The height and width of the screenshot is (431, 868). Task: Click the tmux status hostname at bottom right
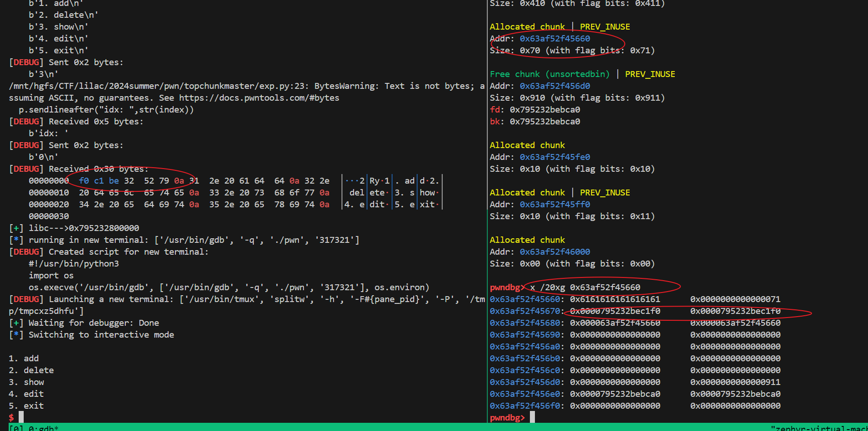click(819, 428)
